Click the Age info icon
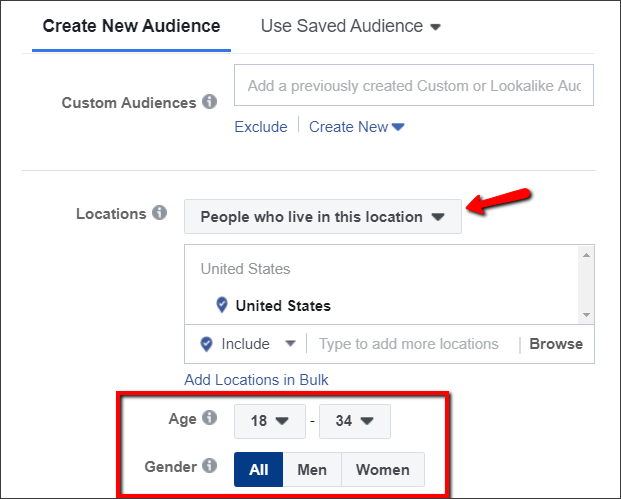The height and width of the screenshot is (499, 621). point(210,417)
